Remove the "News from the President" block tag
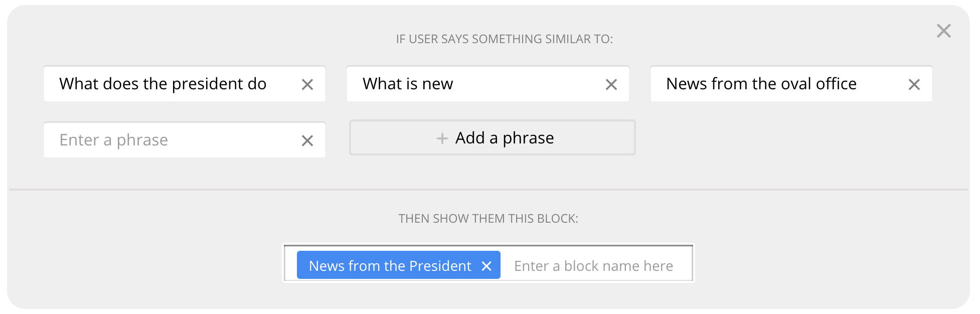The image size is (980, 314). coord(486,266)
